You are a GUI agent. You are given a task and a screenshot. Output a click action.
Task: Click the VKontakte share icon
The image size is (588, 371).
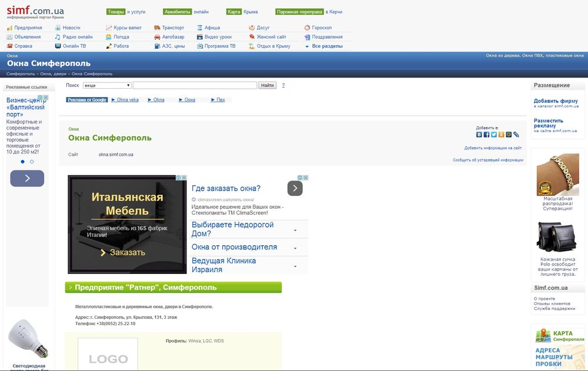click(x=479, y=135)
